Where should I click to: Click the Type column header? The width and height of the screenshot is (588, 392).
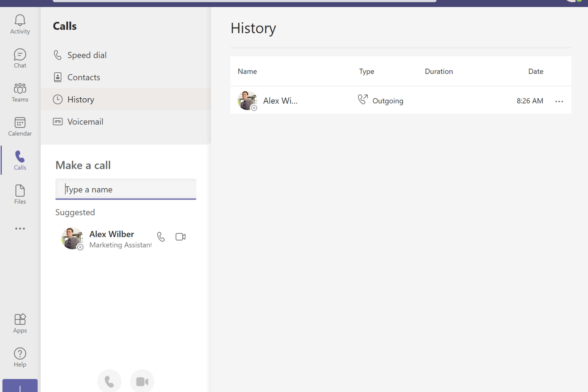[x=366, y=72]
